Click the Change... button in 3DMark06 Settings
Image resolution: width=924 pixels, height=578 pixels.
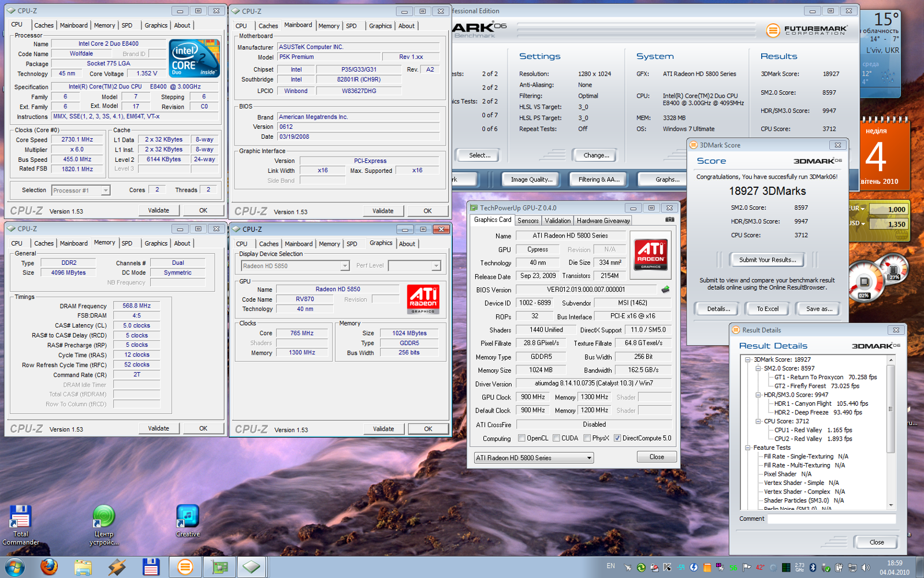coord(596,155)
